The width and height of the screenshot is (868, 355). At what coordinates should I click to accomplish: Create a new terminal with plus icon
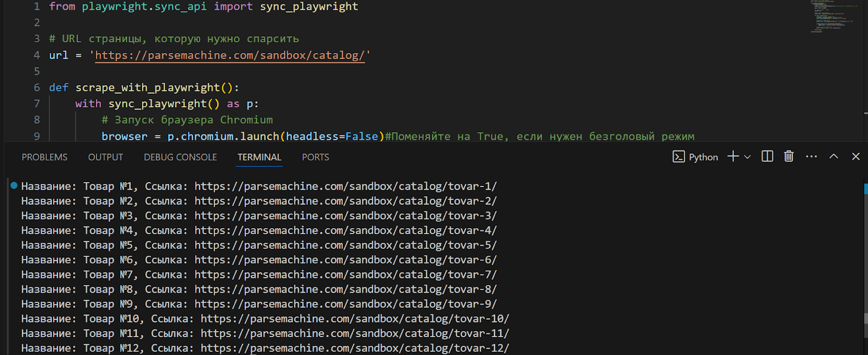point(733,156)
